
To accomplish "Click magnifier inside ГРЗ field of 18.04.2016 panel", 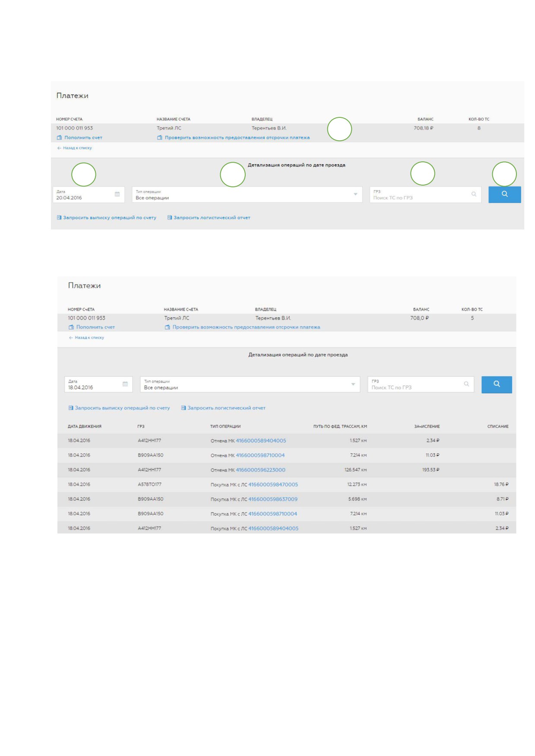I will click(x=466, y=384).
